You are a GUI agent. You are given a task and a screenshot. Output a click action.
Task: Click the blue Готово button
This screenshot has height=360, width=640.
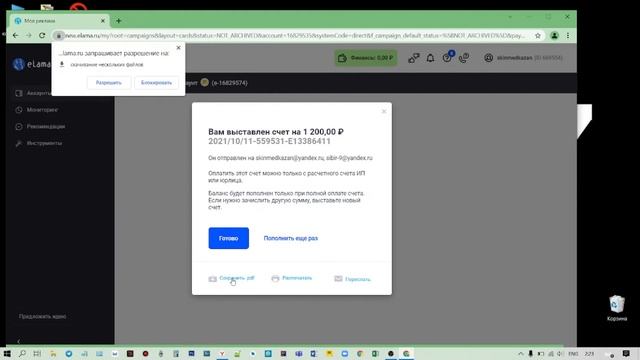229,238
